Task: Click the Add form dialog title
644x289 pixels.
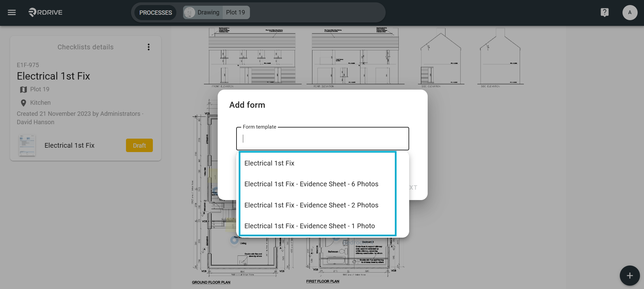Action: (247, 105)
